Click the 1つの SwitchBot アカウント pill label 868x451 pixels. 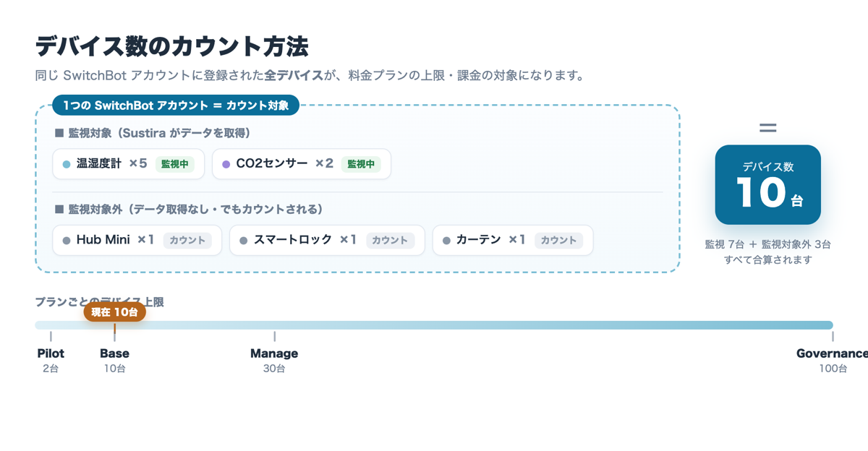176,106
